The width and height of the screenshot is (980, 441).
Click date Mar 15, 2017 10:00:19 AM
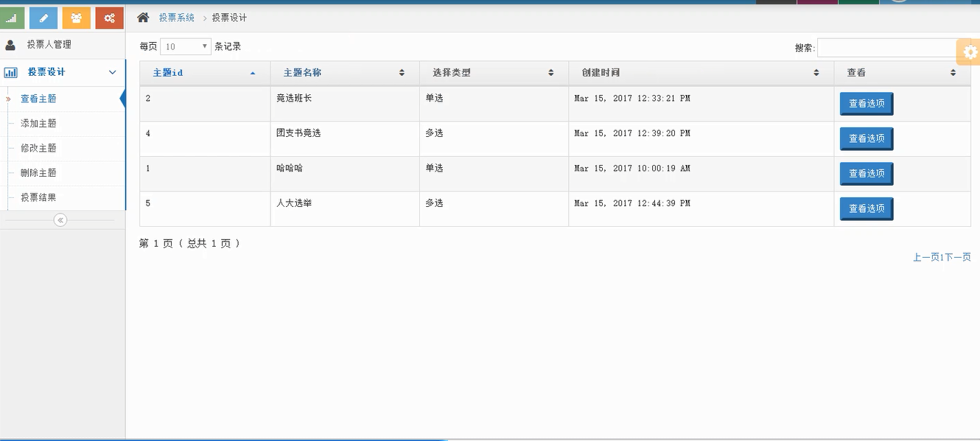(632, 168)
